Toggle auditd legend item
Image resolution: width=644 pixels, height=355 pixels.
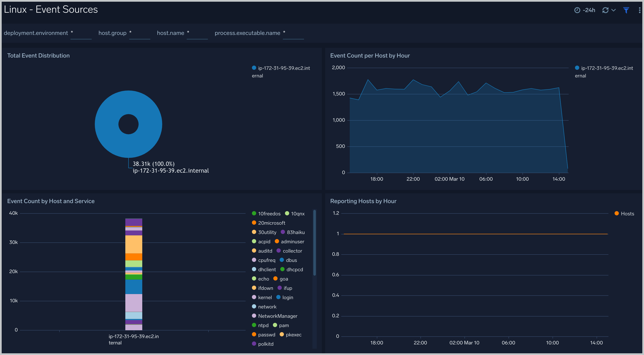(262, 251)
